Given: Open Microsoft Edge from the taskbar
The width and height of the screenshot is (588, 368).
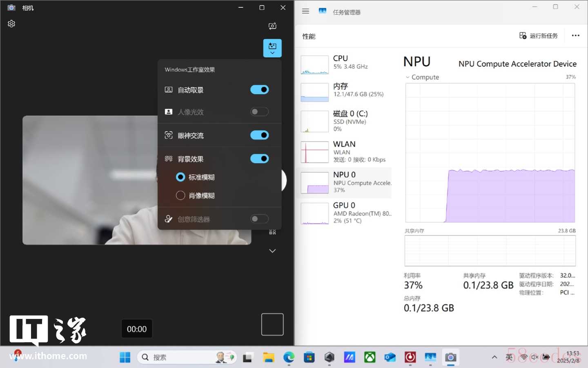Looking at the screenshot, I should click(x=289, y=357).
